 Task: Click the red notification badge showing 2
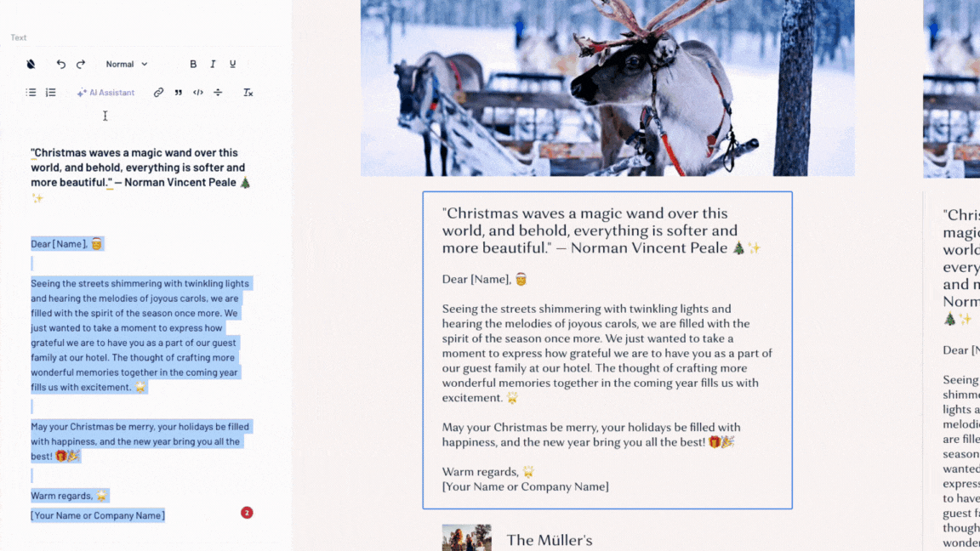[247, 513]
